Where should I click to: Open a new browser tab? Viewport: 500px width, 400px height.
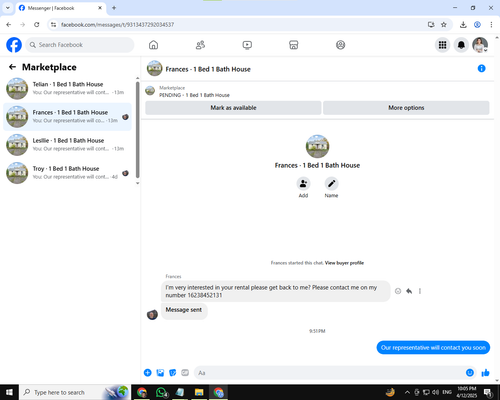click(x=114, y=8)
